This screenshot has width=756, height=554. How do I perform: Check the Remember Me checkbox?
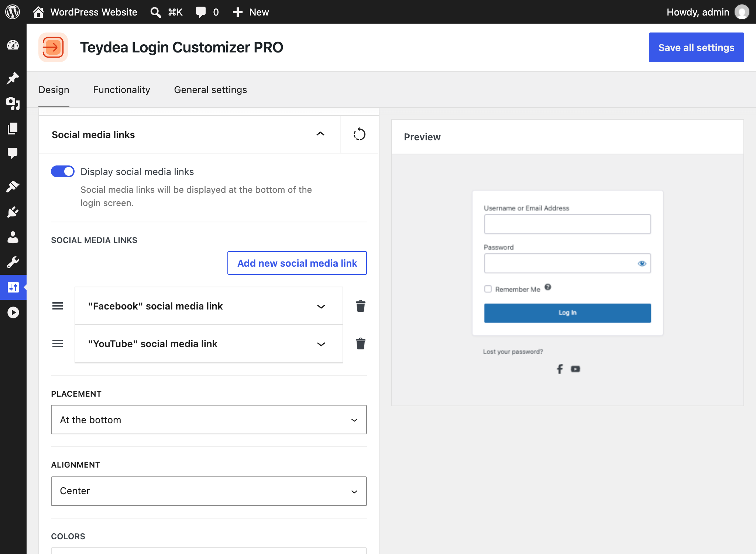(488, 289)
